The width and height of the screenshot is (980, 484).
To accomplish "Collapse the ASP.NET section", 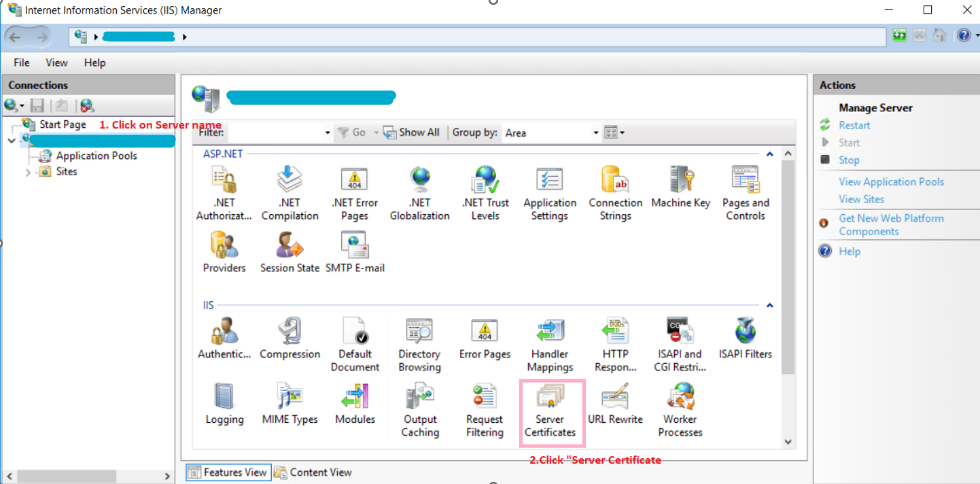I will (x=769, y=154).
